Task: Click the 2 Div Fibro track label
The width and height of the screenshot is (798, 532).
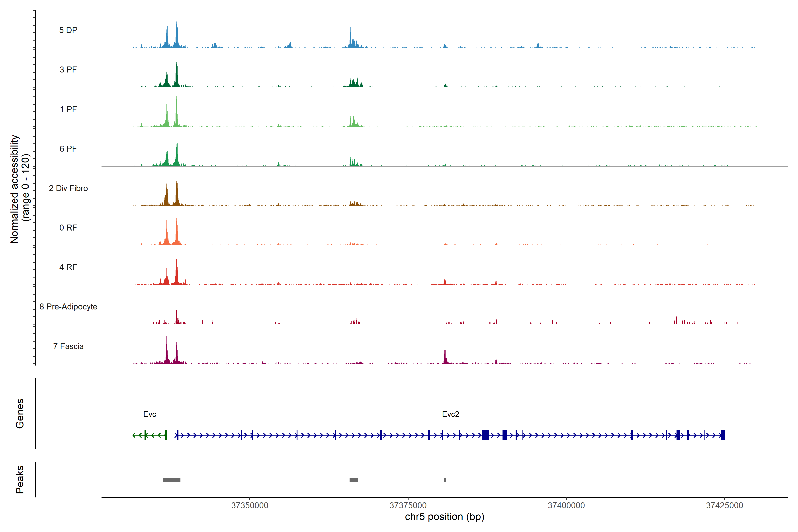Action: click(68, 188)
